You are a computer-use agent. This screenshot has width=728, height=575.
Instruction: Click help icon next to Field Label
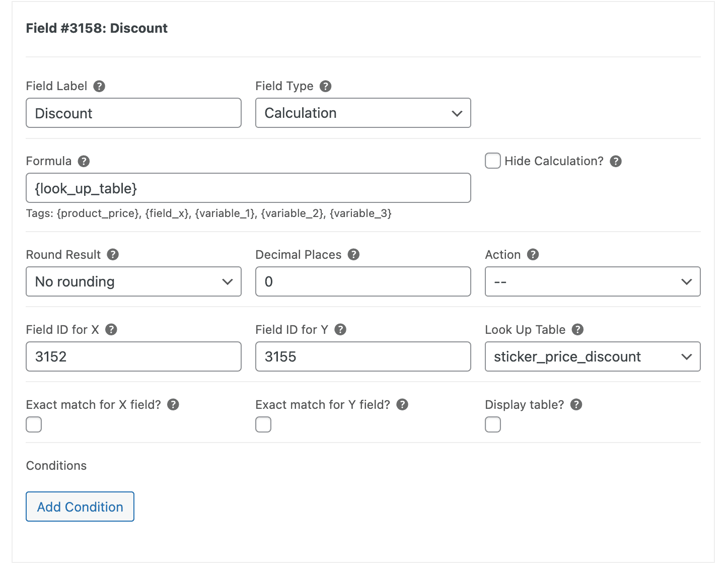[x=99, y=86]
